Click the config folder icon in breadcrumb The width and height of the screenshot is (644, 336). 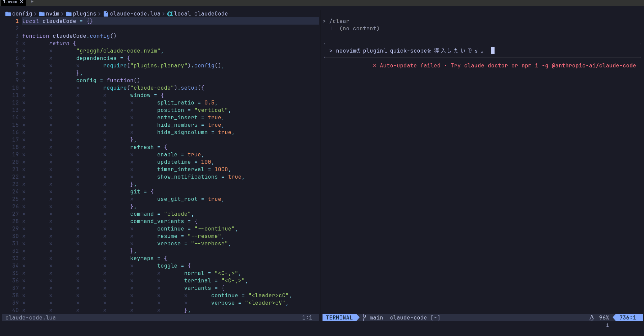(x=8, y=14)
